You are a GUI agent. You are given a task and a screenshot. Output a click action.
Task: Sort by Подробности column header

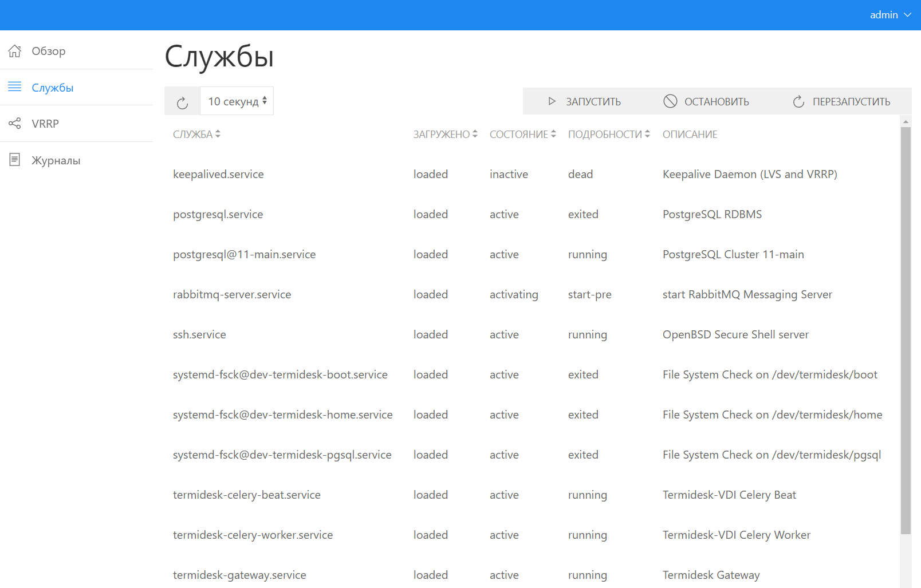click(608, 134)
